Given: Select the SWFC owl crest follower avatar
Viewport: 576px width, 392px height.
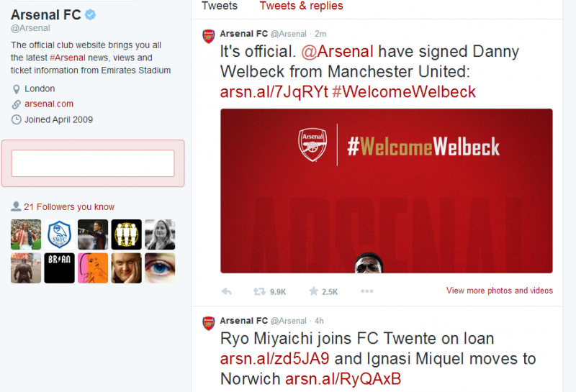Looking at the screenshot, I should [x=59, y=234].
